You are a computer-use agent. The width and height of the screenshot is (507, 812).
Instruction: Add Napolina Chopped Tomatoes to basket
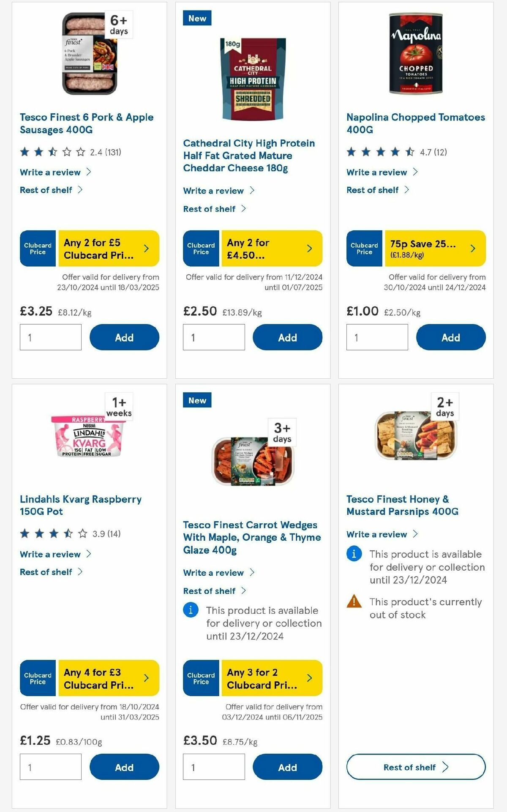click(x=450, y=337)
